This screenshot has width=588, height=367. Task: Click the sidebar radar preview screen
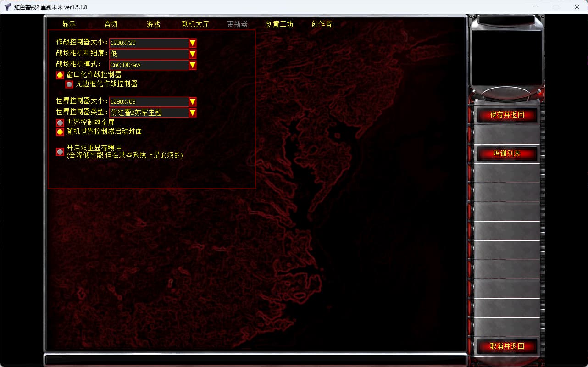click(x=507, y=57)
